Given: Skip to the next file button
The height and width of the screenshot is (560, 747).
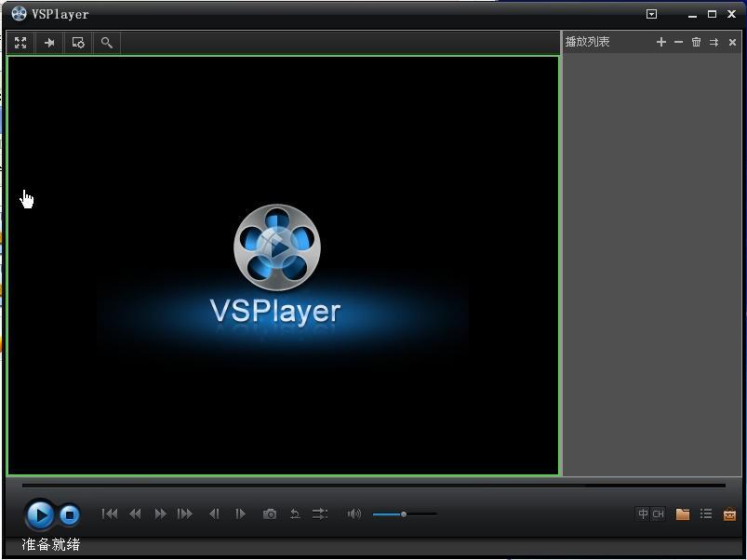Looking at the screenshot, I should (185, 513).
